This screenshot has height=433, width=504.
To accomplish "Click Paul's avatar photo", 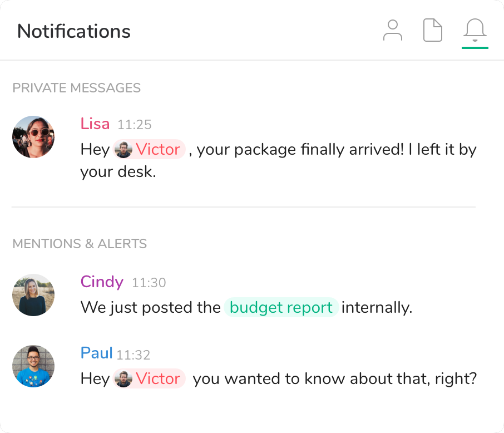I will pos(33,366).
